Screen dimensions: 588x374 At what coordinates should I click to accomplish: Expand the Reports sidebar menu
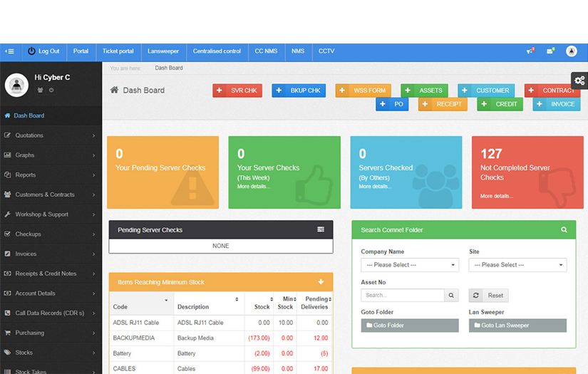(51, 175)
